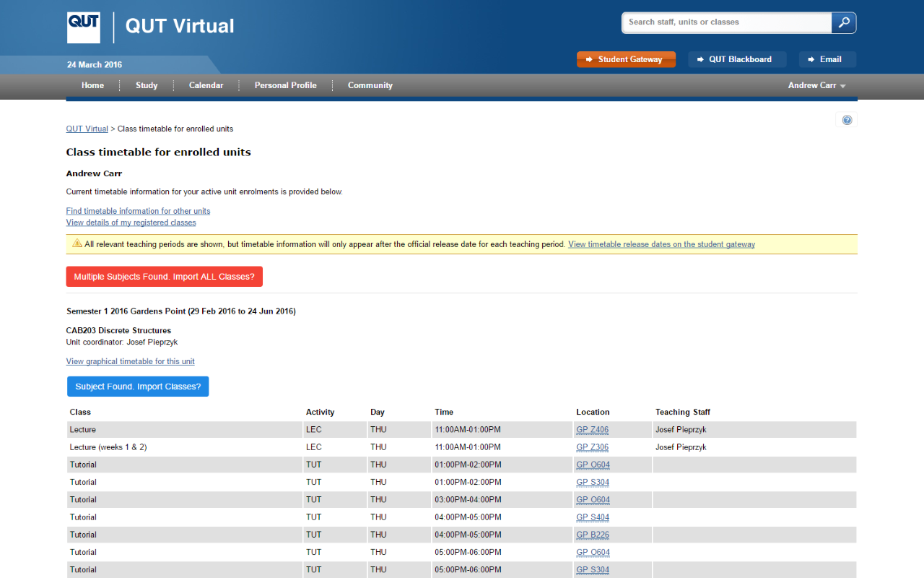Click the QUT Virtual site title
The image size is (924, 578).
pyautogui.click(x=180, y=26)
